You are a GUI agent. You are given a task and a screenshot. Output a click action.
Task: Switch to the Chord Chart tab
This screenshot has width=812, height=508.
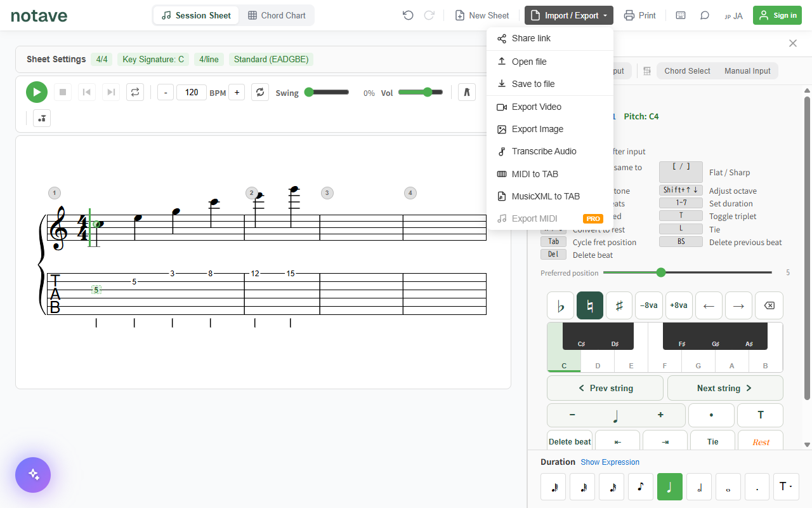point(277,15)
